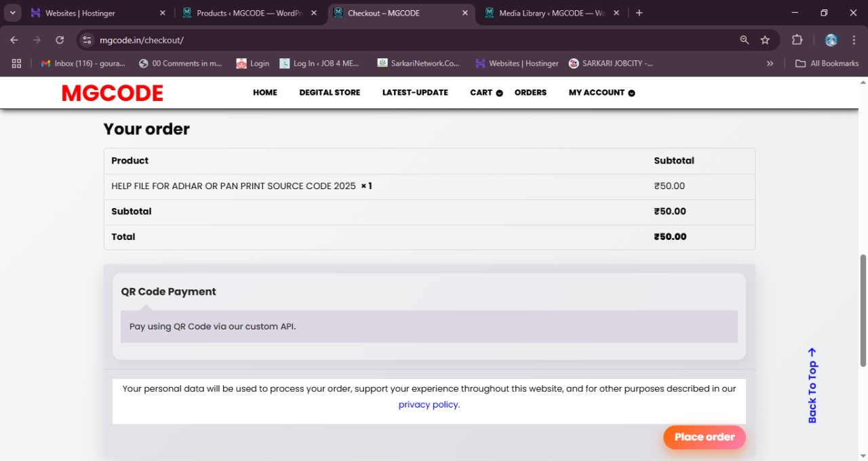Click the browser back arrow icon
The image size is (868, 461).
coord(14,40)
